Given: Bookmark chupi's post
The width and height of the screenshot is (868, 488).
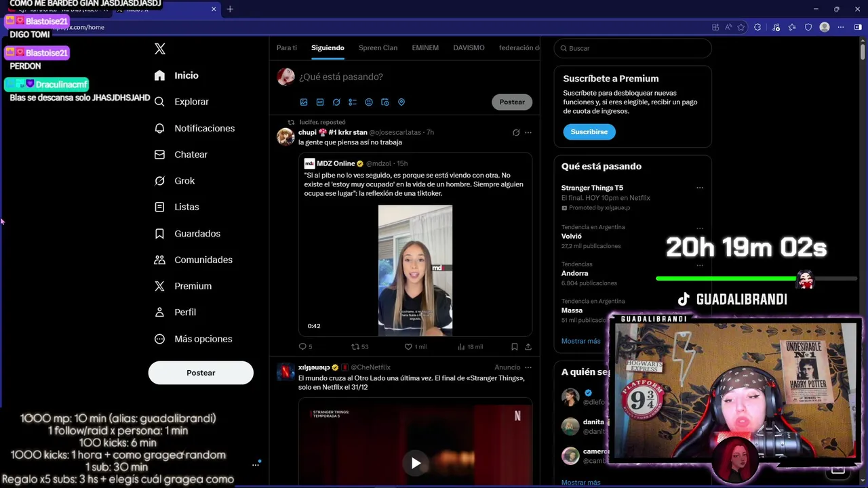Looking at the screenshot, I should point(515,346).
